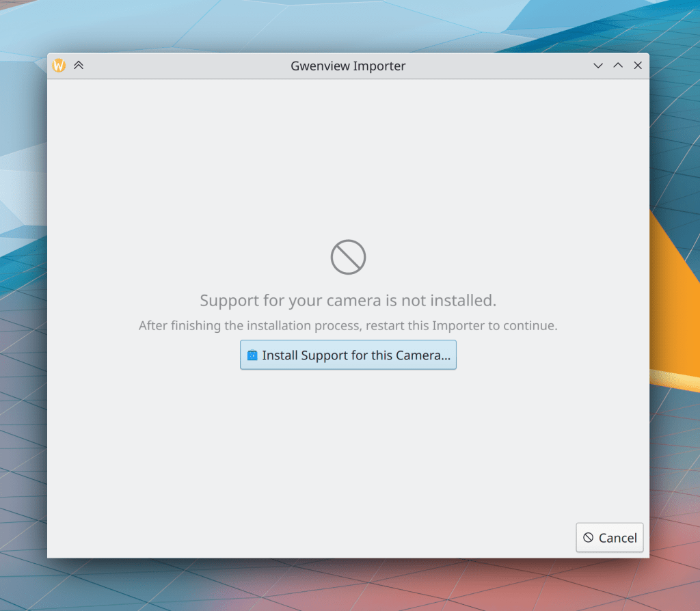Image resolution: width=700 pixels, height=611 pixels.
Task: Click the Gwenview Importer title text
Action: [x=348, y=66]
